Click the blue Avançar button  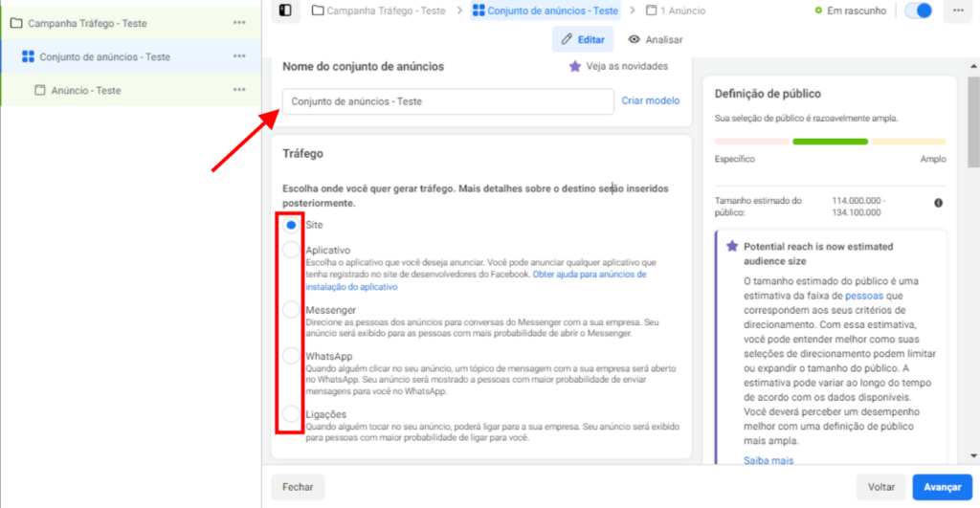click(942, 487)
